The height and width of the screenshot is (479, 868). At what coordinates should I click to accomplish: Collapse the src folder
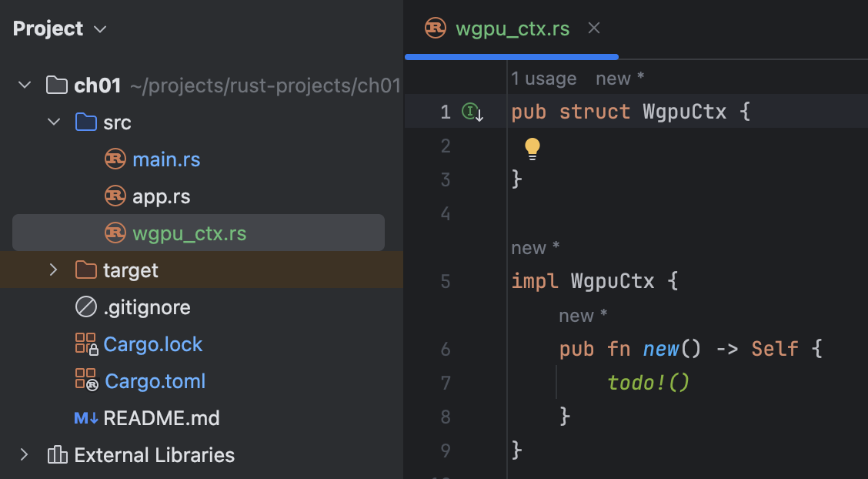pyautogui.click(x=54, y=122)
